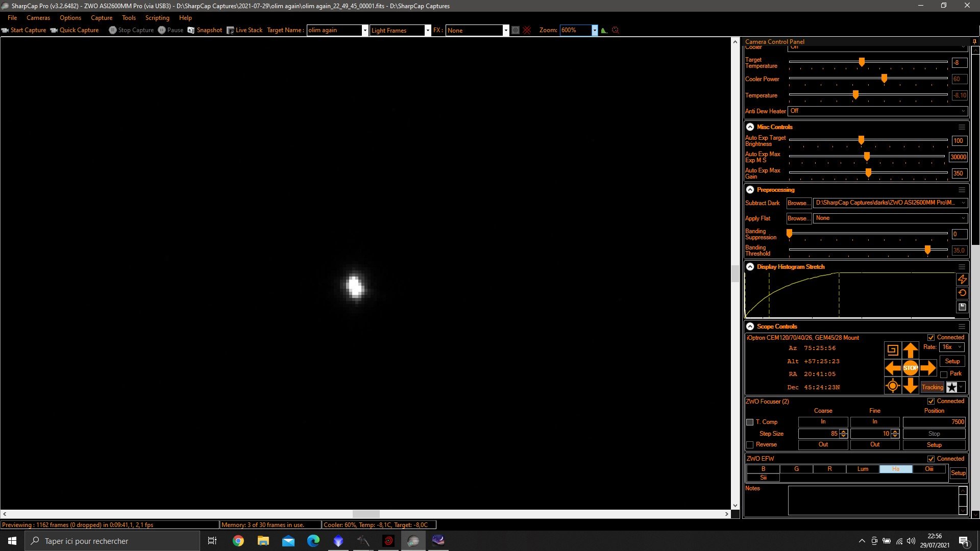Image resolution: width=980 pixels, height=551 pixels.
Task: Click the Target Name input field
Action: [x=334, y=30]
